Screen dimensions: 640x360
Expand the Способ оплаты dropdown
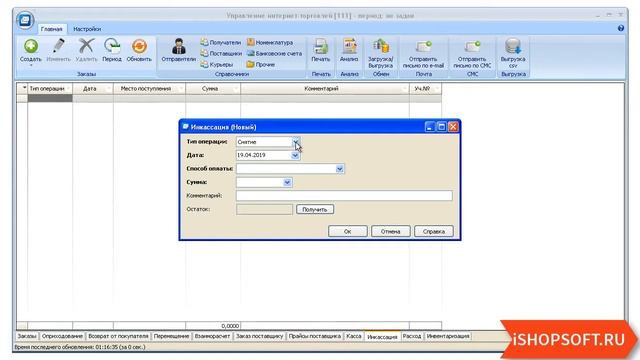[340, 169]
